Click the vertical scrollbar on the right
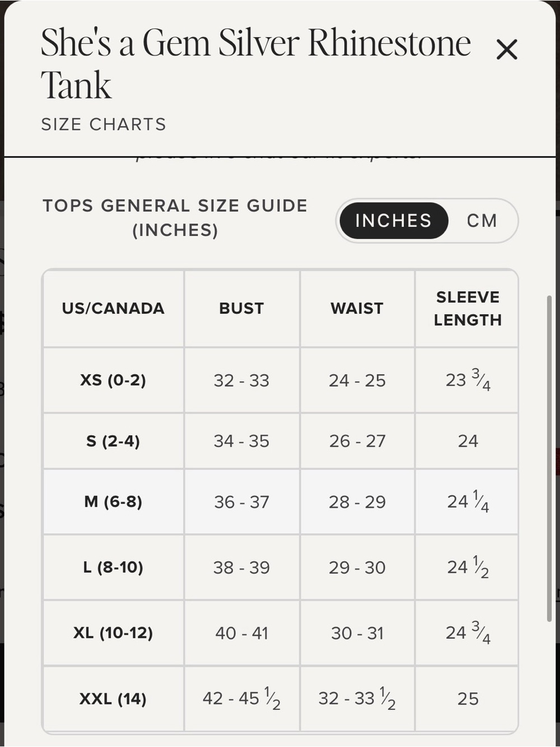Image resolution: width=560 pixels, height=747 pixels. pyautogui.click(x=549, y=458)
